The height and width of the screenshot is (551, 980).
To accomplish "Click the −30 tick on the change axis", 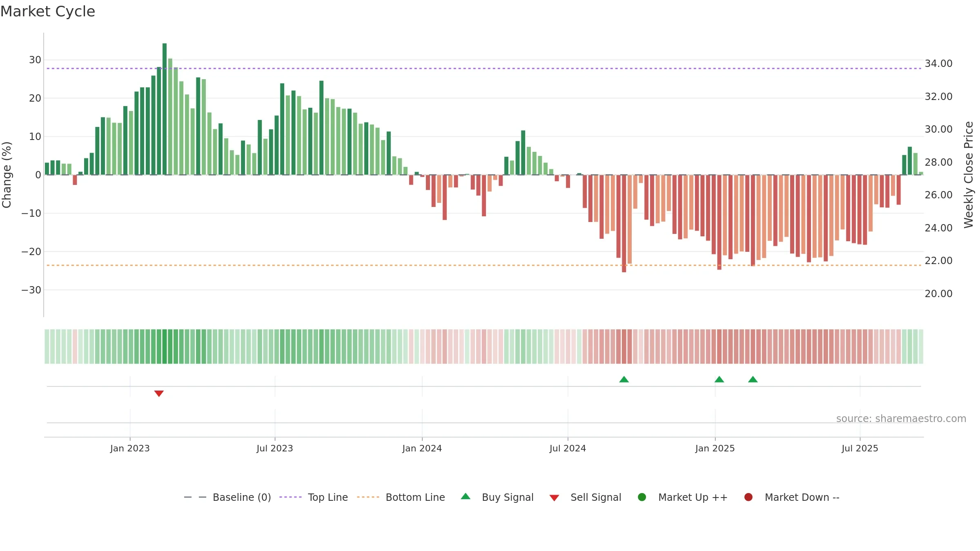I will (31, 290).
